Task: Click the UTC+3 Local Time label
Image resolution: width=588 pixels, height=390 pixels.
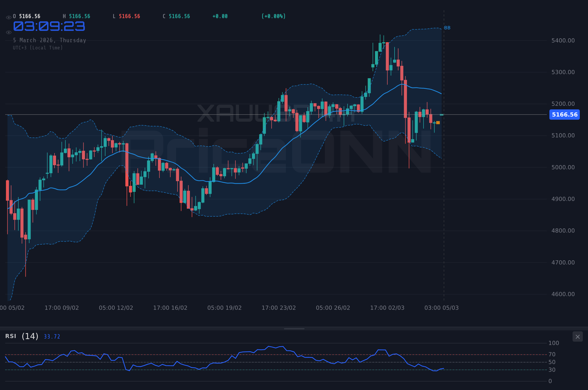Action: [38, 48]
